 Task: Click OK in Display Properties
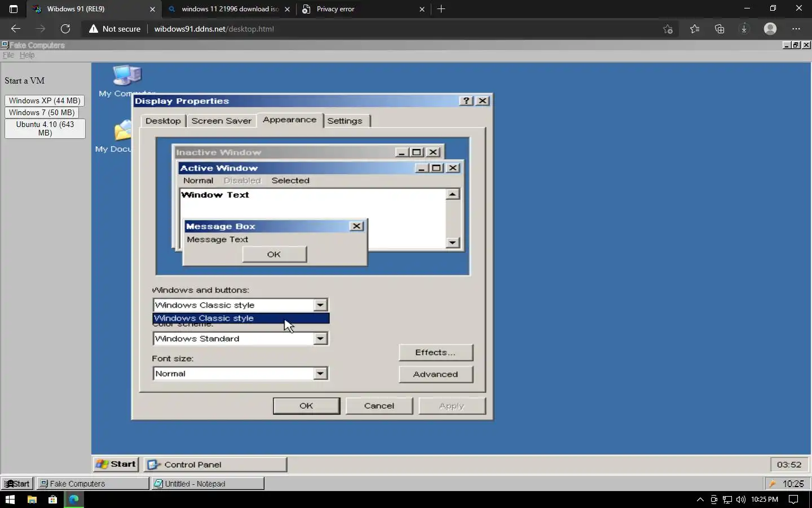[306, 406]
